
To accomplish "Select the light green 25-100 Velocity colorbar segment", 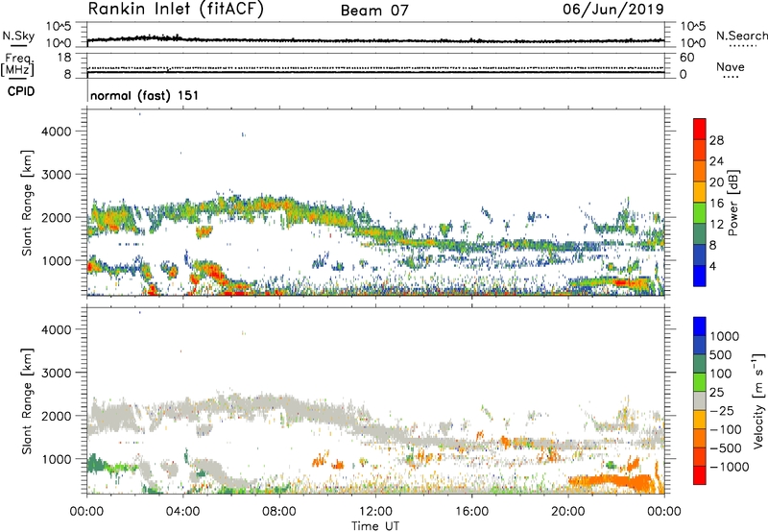I will pos(700,382).
